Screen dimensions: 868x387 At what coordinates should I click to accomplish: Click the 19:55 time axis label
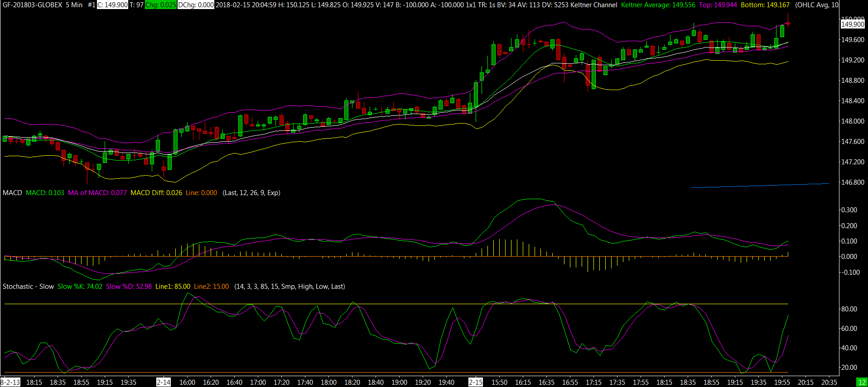tap(782, 382)
